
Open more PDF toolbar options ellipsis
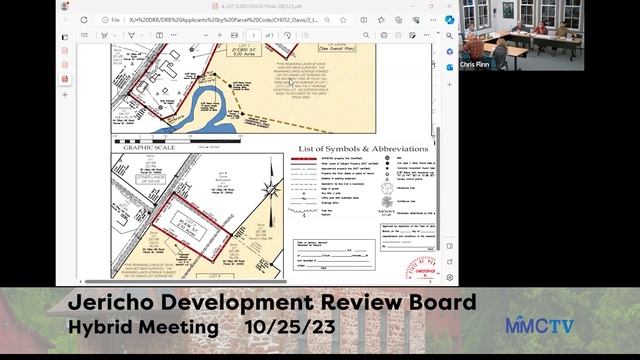[x=427, y=36]
